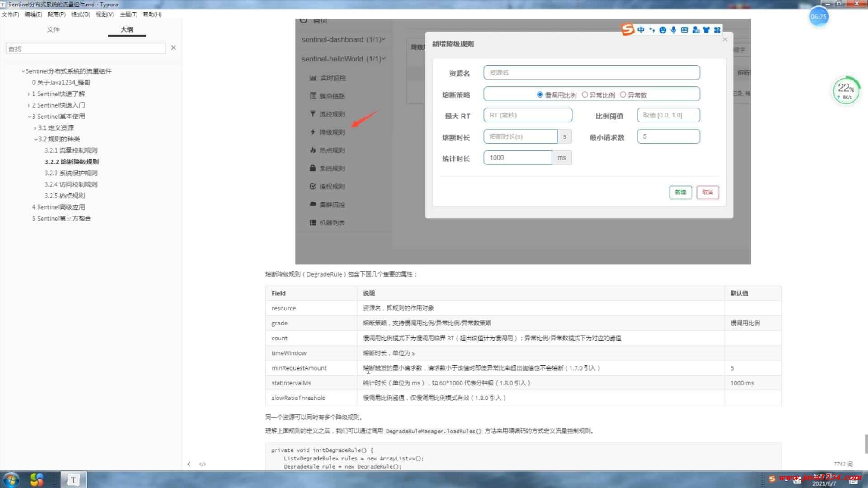This screenshot has height=488, width=868.
Task: Open Sogou account login icon
Action: click(696, 30)
